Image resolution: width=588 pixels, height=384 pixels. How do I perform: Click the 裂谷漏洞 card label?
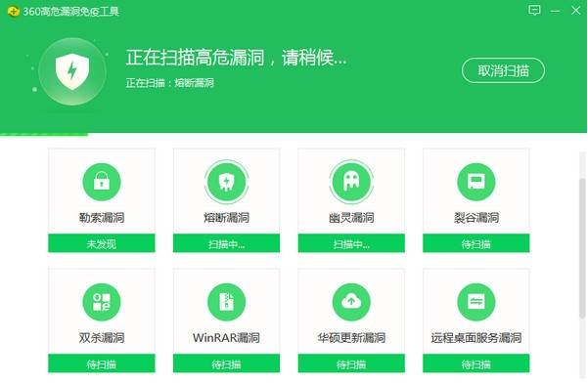coord(475,218)
